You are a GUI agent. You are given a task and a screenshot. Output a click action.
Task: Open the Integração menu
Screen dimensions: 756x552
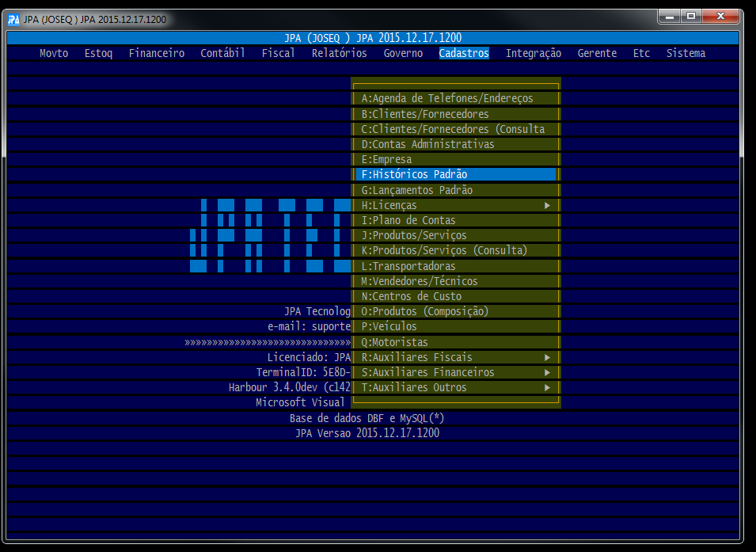(534, 53)
